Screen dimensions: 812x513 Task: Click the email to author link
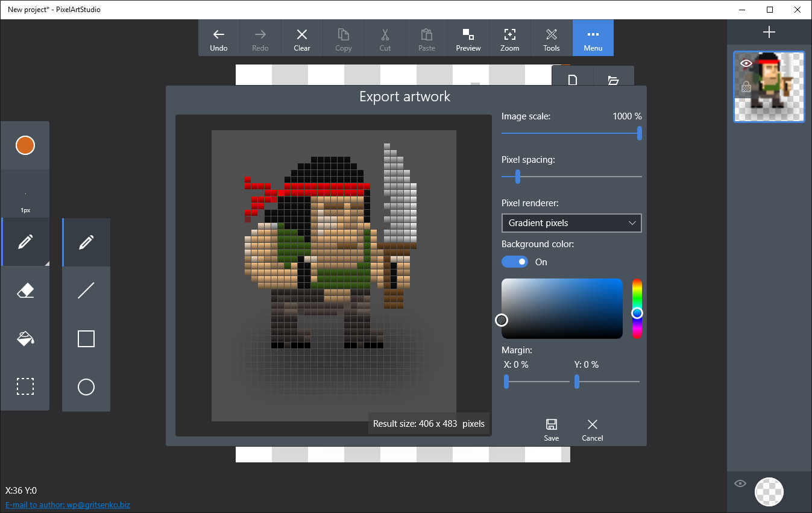tap(68, 505)
